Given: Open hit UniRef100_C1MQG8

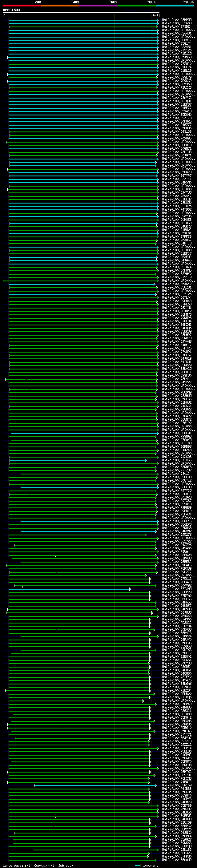Looking at the screenshot, I should coord(176,558).
